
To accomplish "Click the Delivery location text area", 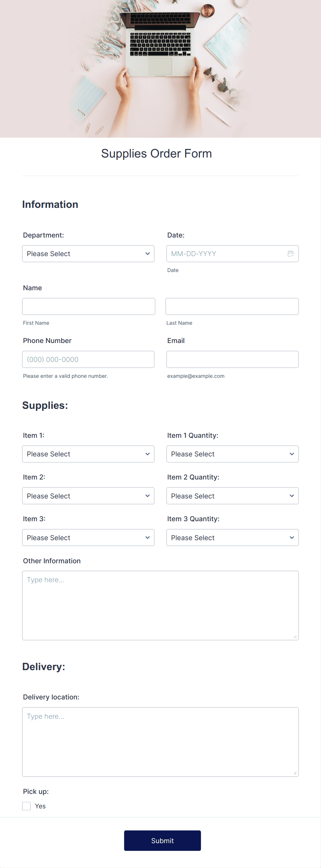I will [x=160, y=741].
